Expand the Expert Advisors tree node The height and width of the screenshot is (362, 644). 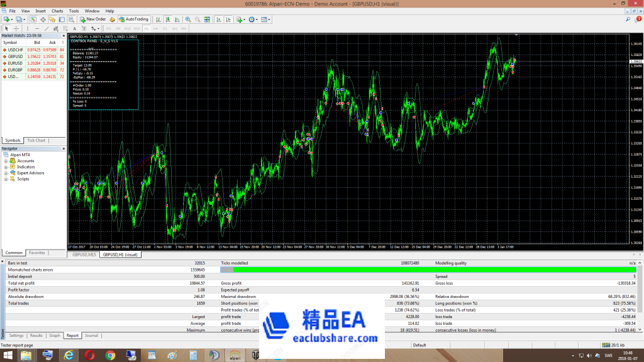(6, 173)
